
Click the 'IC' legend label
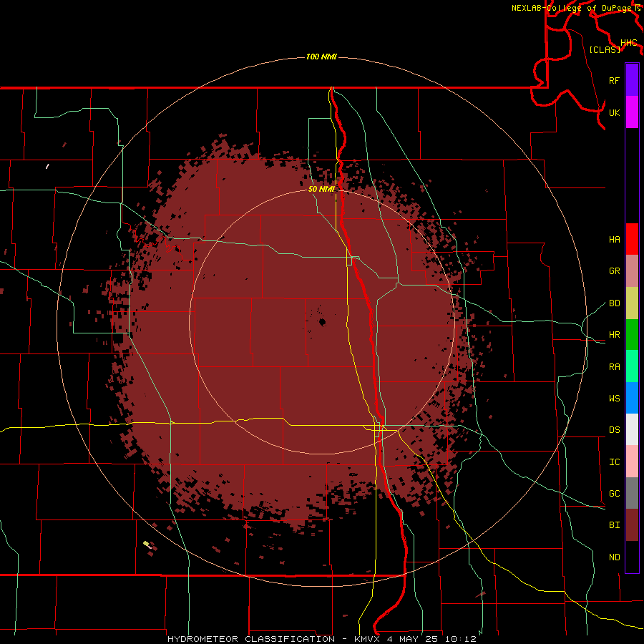point(614,462)
